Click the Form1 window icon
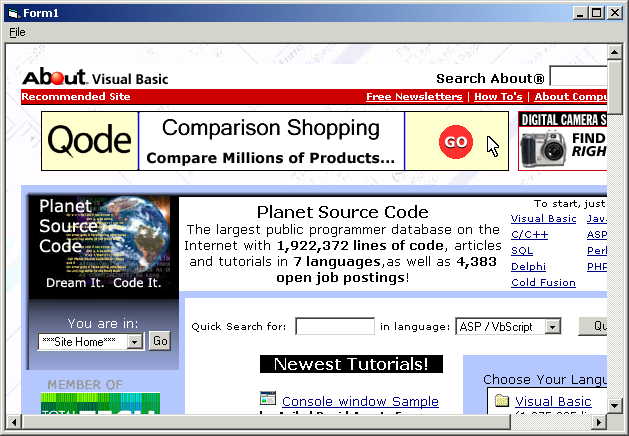 point(13,13)
